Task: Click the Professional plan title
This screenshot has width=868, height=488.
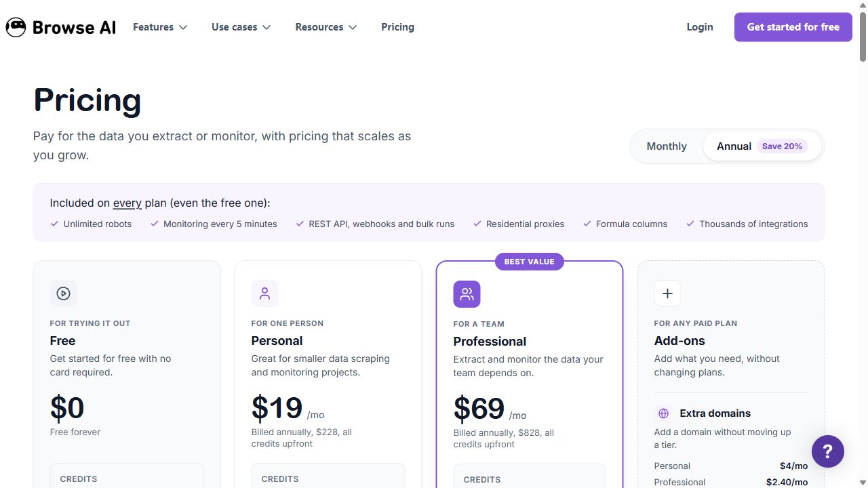Action: [x=490, y=342]
